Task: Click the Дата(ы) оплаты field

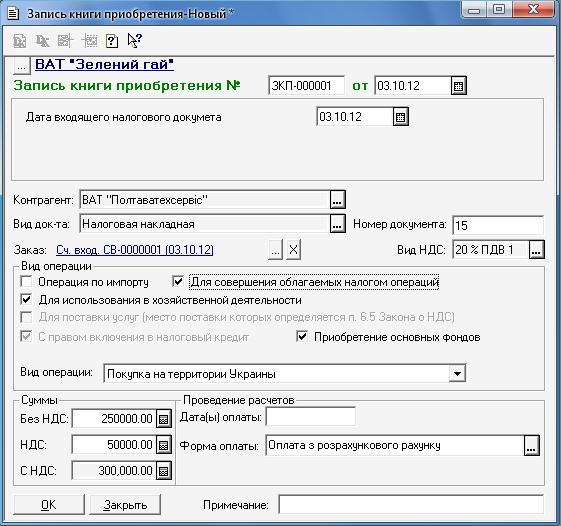Action: pos(311,417)
